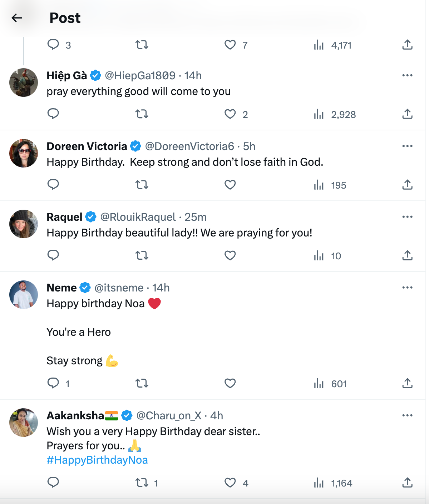
Task: Open more menu for Aakanksha's post
Action: (407, 415)
